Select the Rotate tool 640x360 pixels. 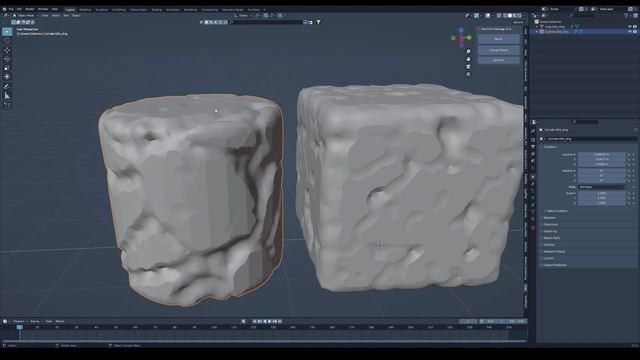7,59
